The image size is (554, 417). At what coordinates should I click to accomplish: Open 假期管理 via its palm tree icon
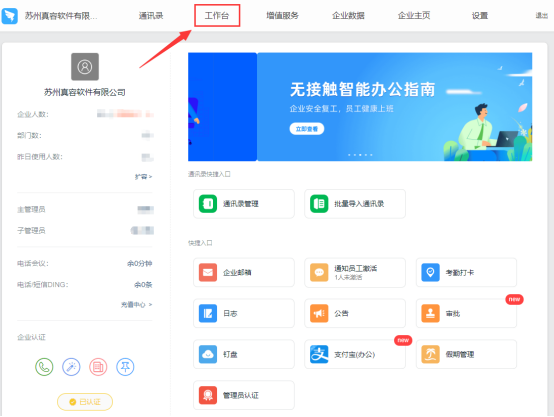[x=430, y=354]
